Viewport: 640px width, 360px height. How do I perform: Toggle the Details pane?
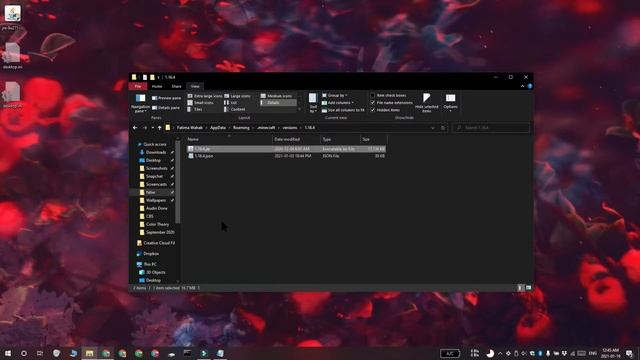[166, 108]
